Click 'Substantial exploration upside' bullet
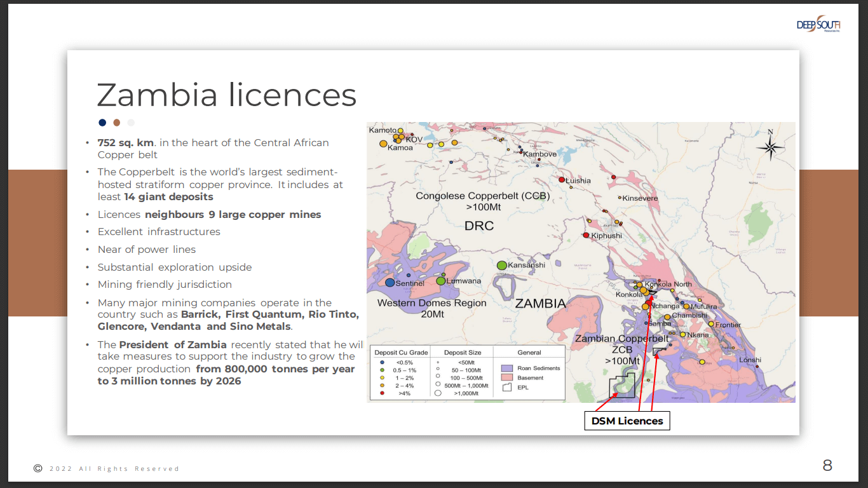The height and width of the screenshot is (488, 868). 175,268
